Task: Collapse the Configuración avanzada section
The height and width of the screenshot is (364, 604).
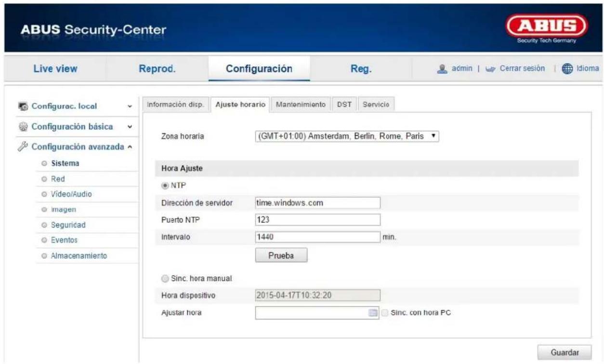Action: (130, 147)
